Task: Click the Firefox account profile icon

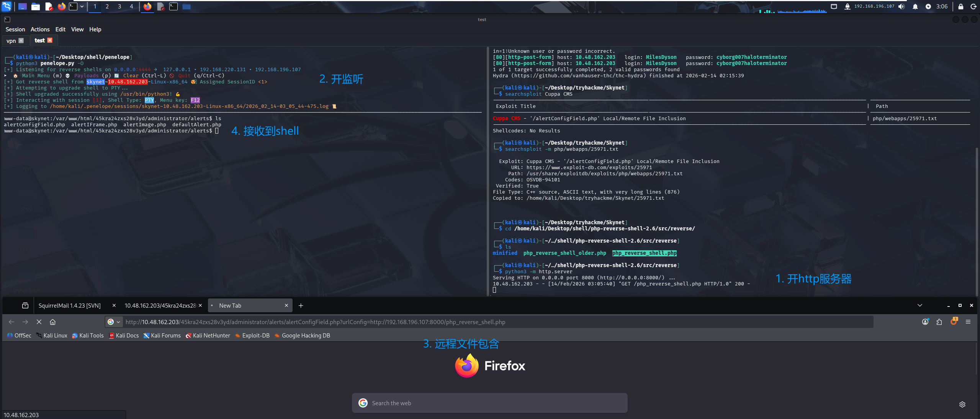Action: tap(925, 322)
